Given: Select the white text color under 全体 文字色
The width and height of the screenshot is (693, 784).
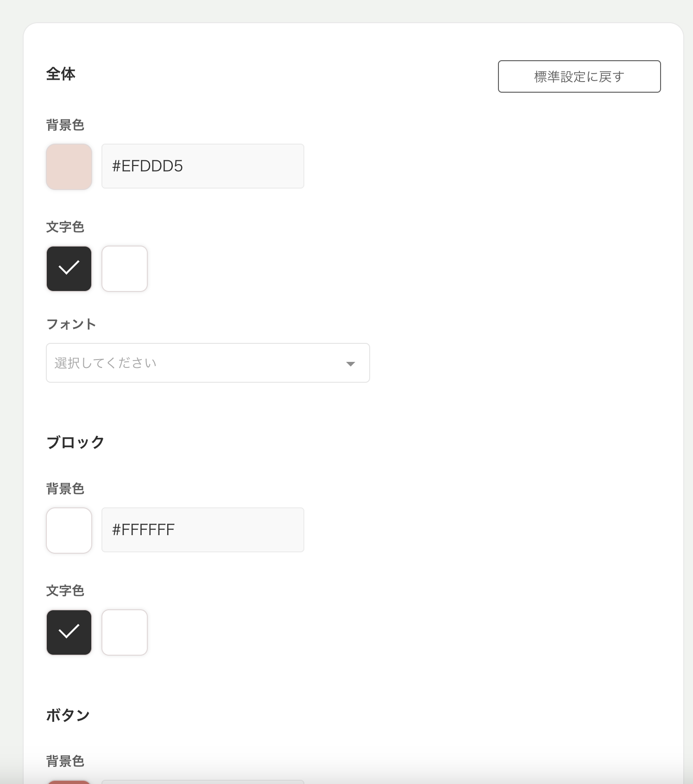Looking at the screenshot, I should (x=124, y=268).
